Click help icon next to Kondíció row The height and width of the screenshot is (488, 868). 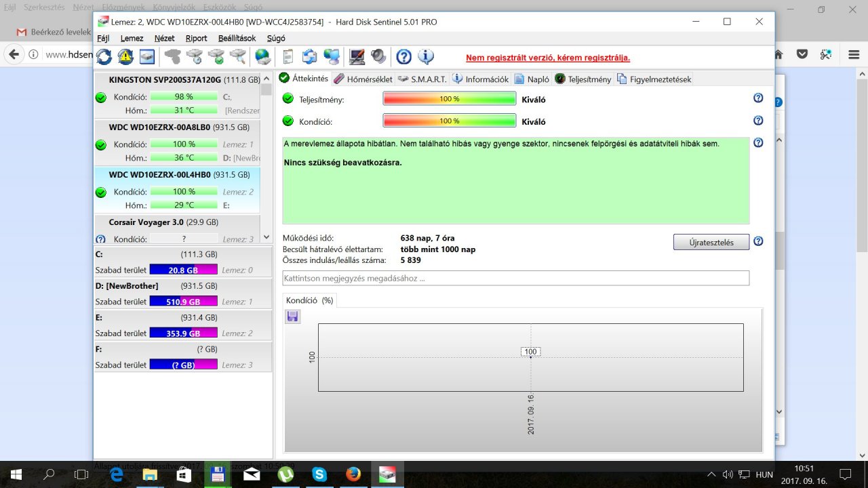(x=758, y=121)
